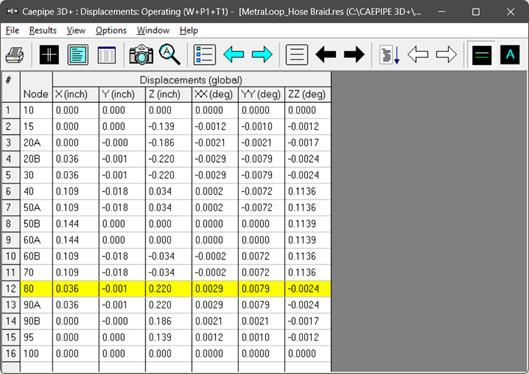Click the load cases lines icon

[297, 55]
